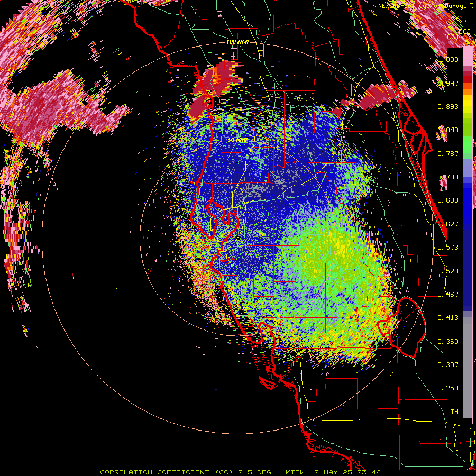Click the yellow band of the color bar

pyautogui.click(x=467, y=105)
